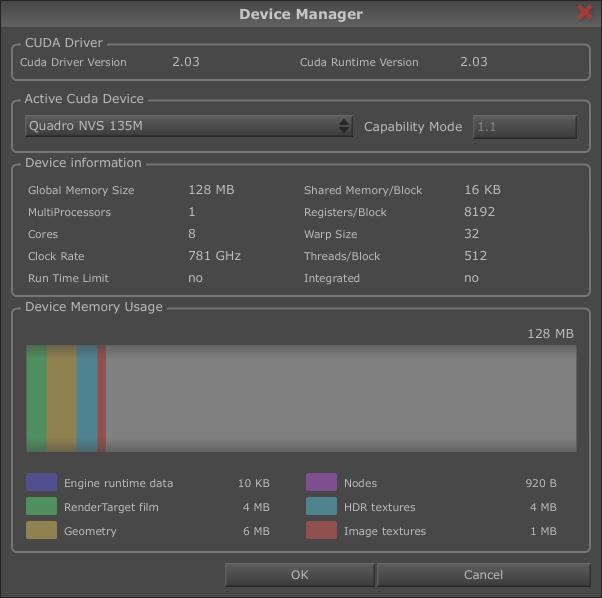Click the Nodes purple color swatch

321,483
